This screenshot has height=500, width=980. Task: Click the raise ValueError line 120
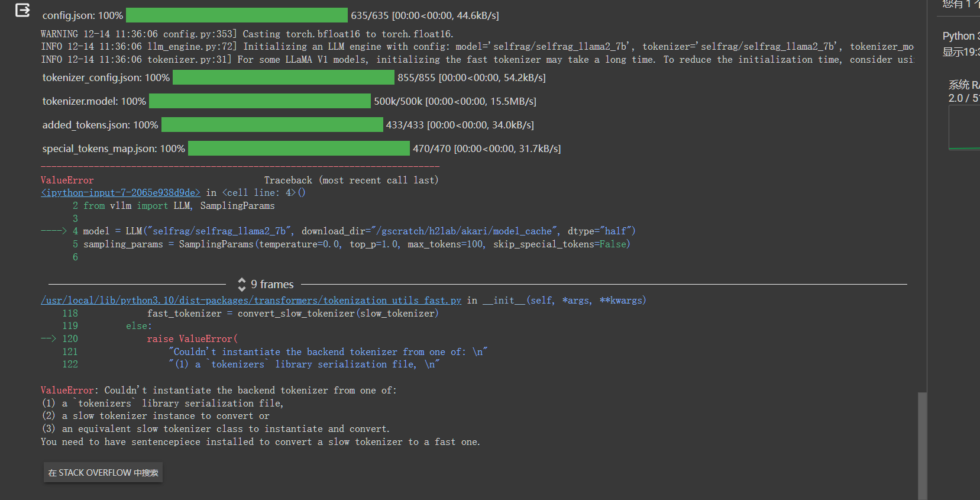[192, 339]
